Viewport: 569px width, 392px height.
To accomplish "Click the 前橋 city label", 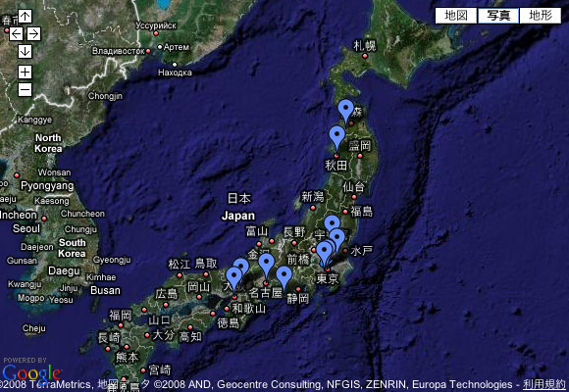I will pyautogui.click(x=298, y=260).
